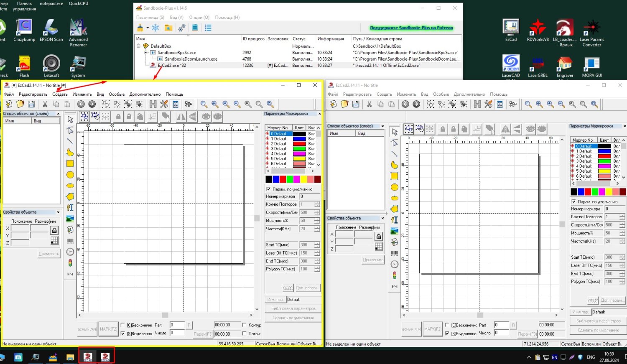Click 'Мощность%' spinner in right EzCad window
Screen dimensions: 627x364
[623, 233]
